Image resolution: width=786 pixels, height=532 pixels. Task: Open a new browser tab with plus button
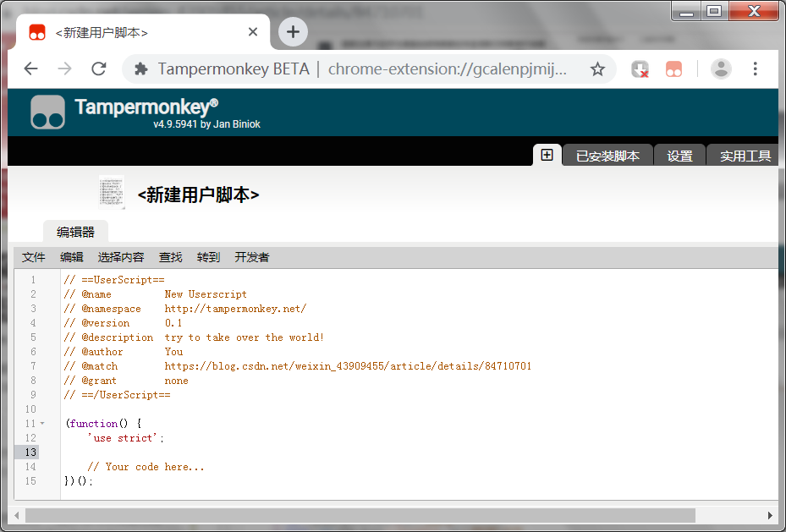pyautogui.click(x=293, y=32)
